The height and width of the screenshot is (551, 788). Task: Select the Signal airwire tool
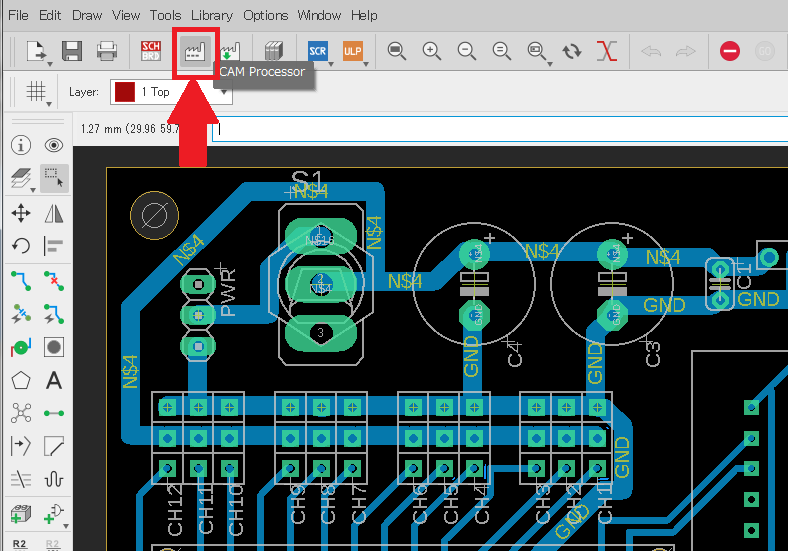54,413
